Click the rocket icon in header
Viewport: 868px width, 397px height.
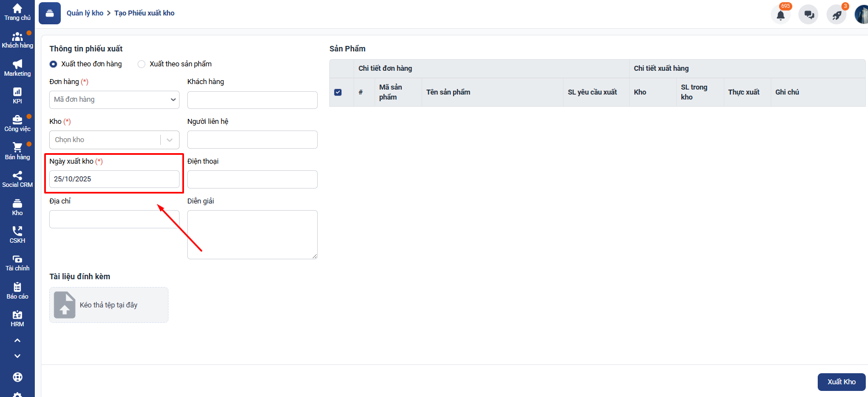coord(837,15)
